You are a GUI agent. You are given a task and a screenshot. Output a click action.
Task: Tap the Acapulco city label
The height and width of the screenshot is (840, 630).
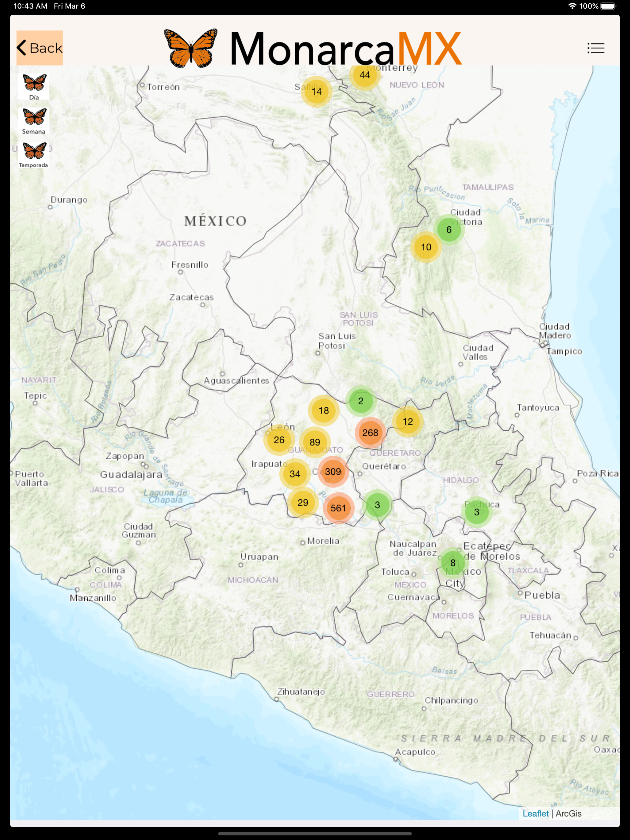415,751
